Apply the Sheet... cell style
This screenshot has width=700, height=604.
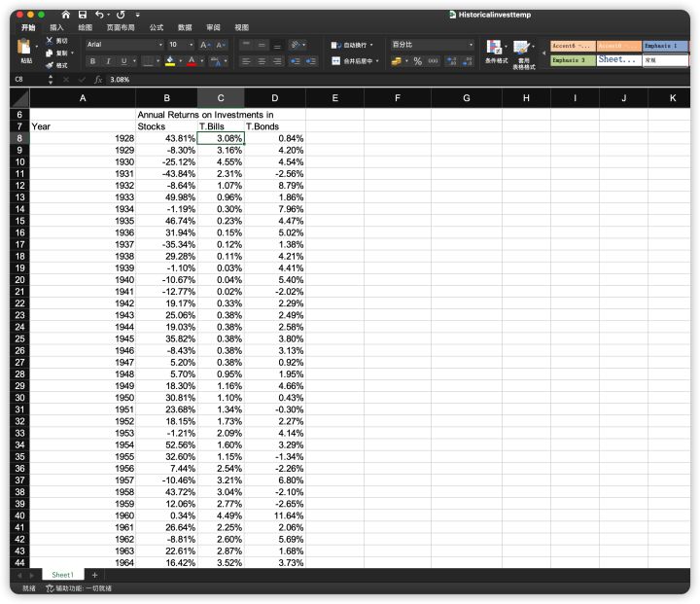pos(618,60)
